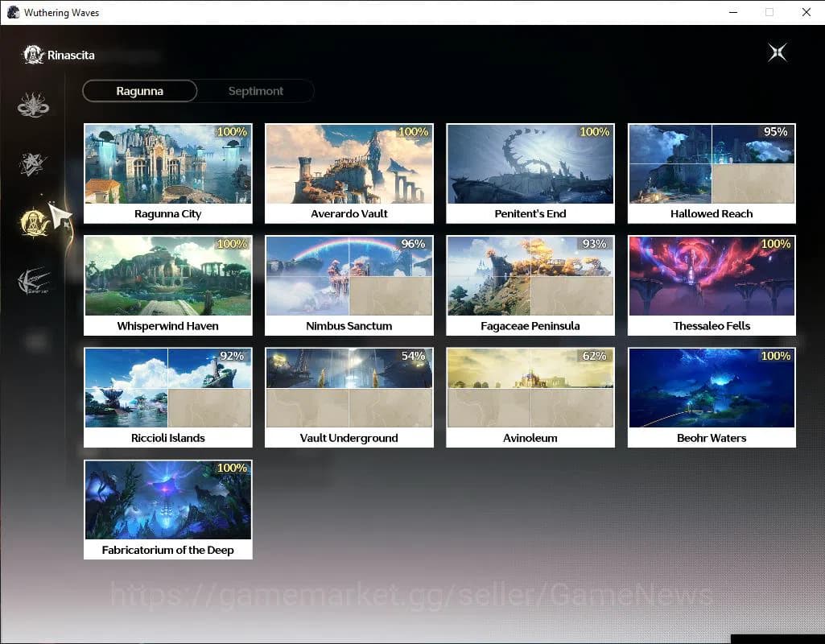
Task: Close the Wuthering Waves window
Action: [806, 12]
